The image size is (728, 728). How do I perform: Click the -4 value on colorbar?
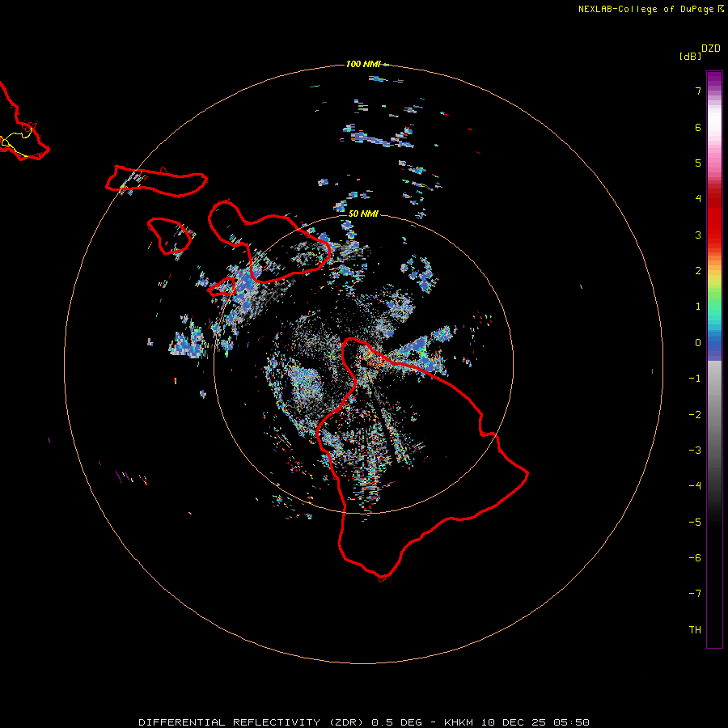(x=695, y=486)
